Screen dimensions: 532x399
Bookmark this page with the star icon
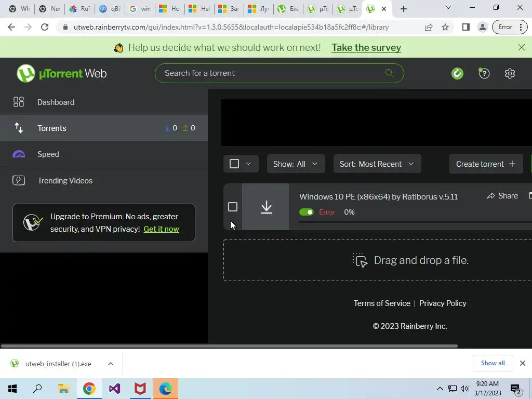click(445, 27)
